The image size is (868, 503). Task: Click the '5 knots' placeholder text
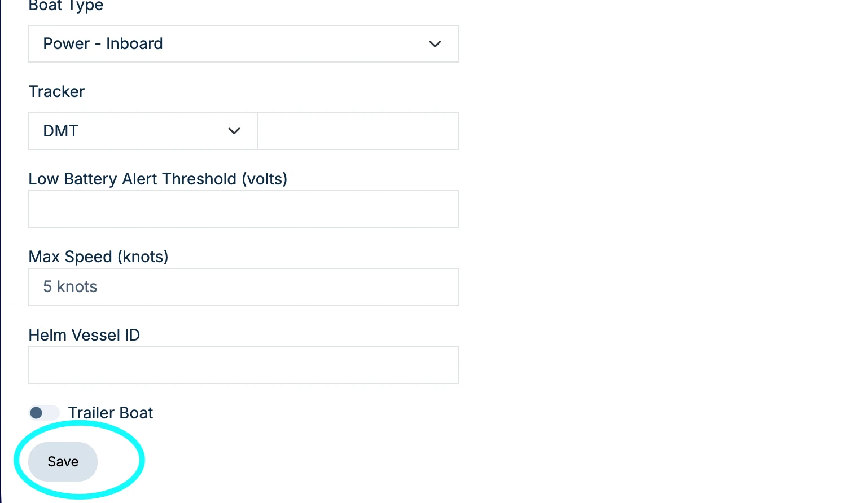[70, 287]
